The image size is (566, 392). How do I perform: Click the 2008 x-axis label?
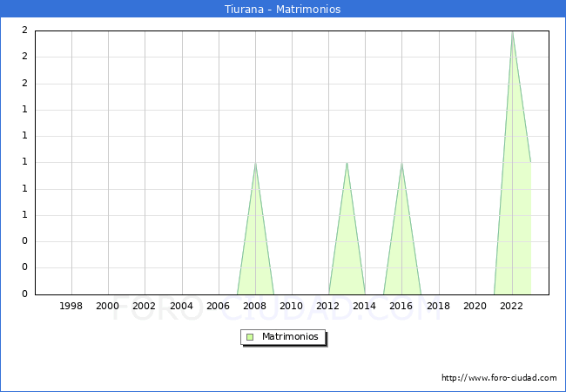click(x=255, y=306)
